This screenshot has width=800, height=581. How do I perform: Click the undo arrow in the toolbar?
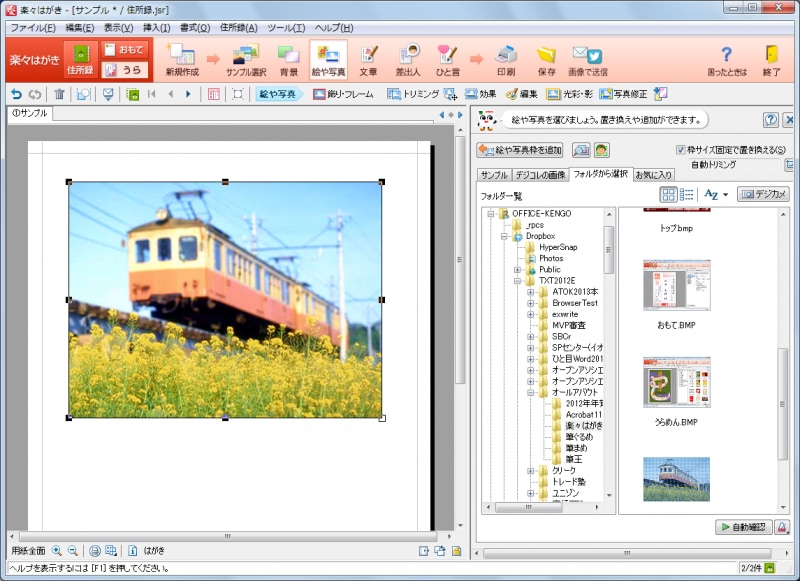pyautogui.click(x=16, y=94)
